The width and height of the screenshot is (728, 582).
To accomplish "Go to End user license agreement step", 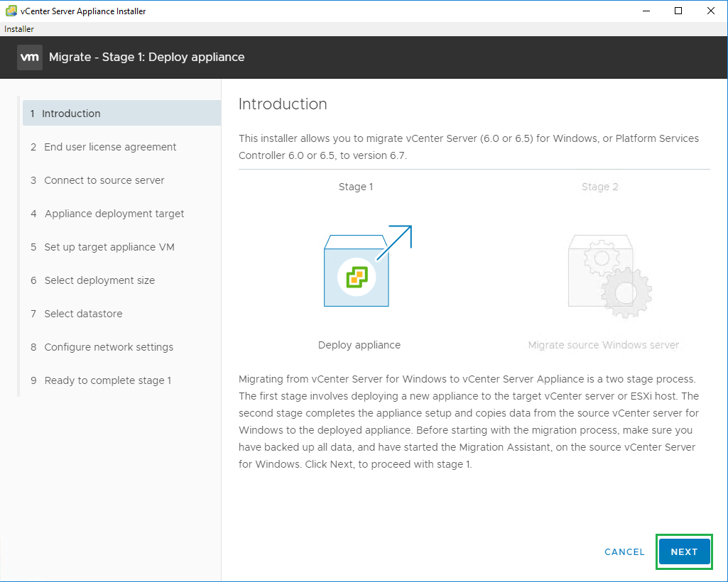I will coord(110,147).
